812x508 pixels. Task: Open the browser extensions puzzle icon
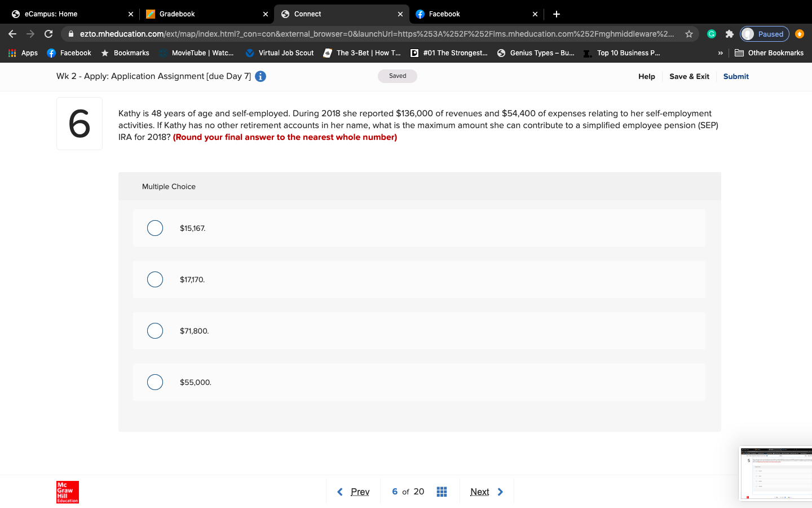click(x=729, y=34)
